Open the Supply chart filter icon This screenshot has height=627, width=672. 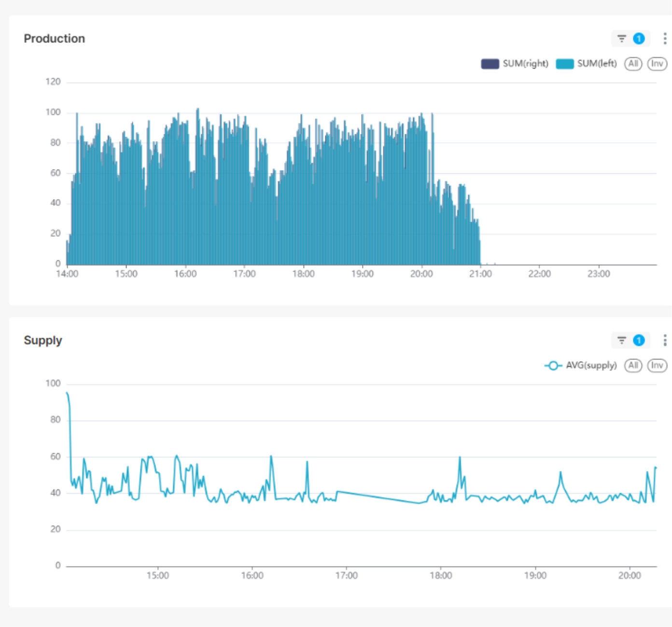(x=622, y=341)
